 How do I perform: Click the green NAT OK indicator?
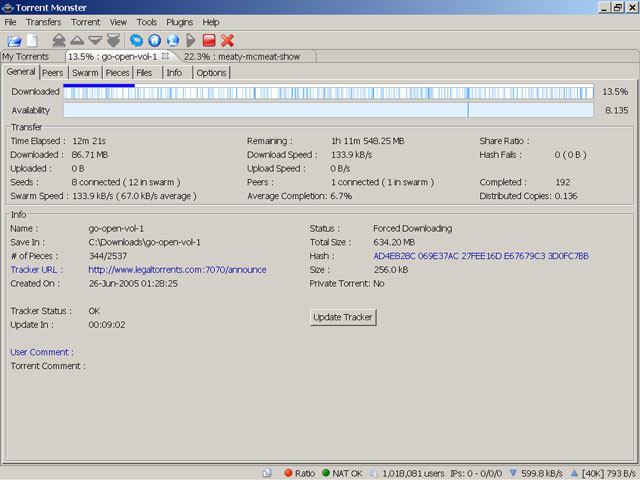[325, 473]
